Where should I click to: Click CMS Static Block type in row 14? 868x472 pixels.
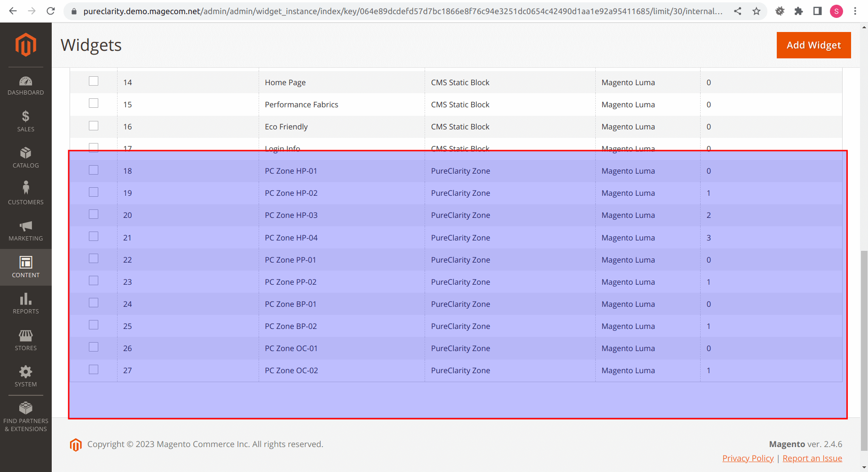(460, 82)
